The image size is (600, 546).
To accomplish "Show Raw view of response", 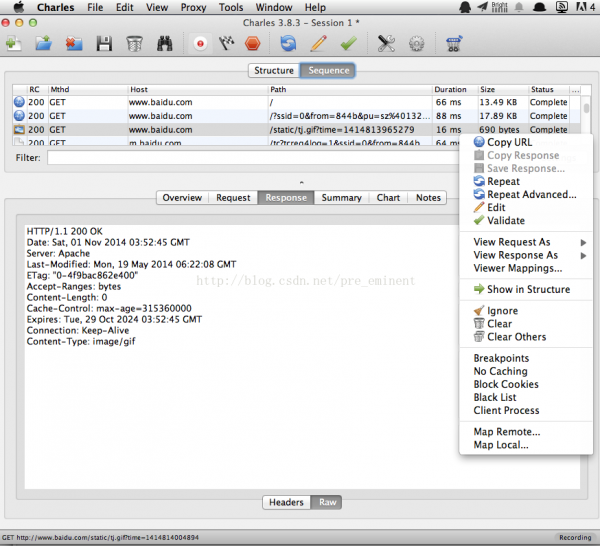I will pos(327,502).
